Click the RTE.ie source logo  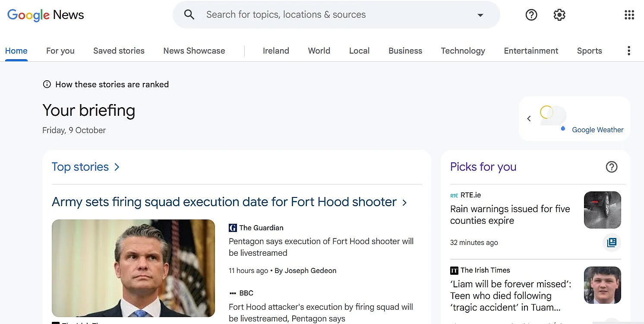pos(454,195)
